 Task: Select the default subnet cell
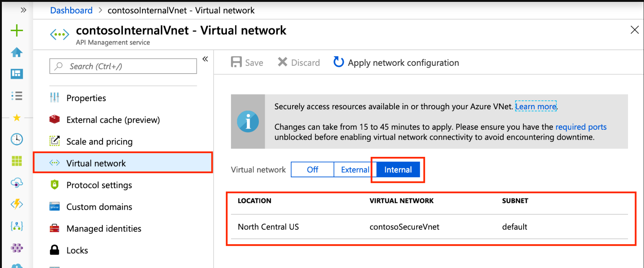(x=514, y=227)
